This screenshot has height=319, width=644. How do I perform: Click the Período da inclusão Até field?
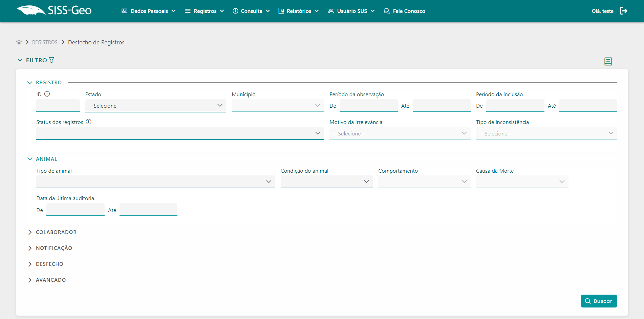[x=588, y=106]
